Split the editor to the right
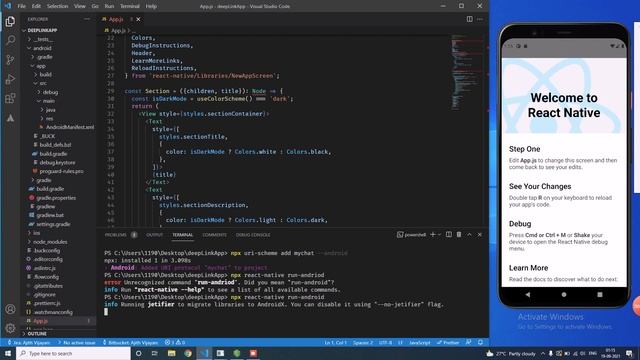 coord(470,19)
